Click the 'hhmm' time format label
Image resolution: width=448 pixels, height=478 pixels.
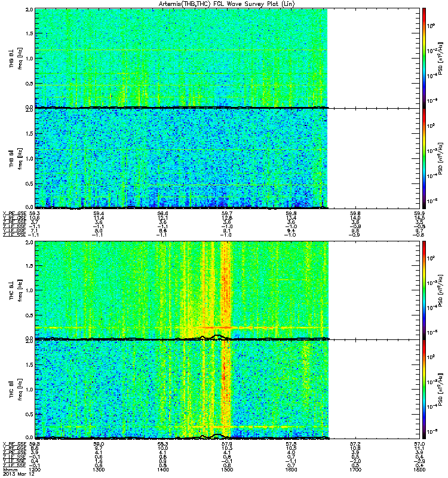point(10,470)
